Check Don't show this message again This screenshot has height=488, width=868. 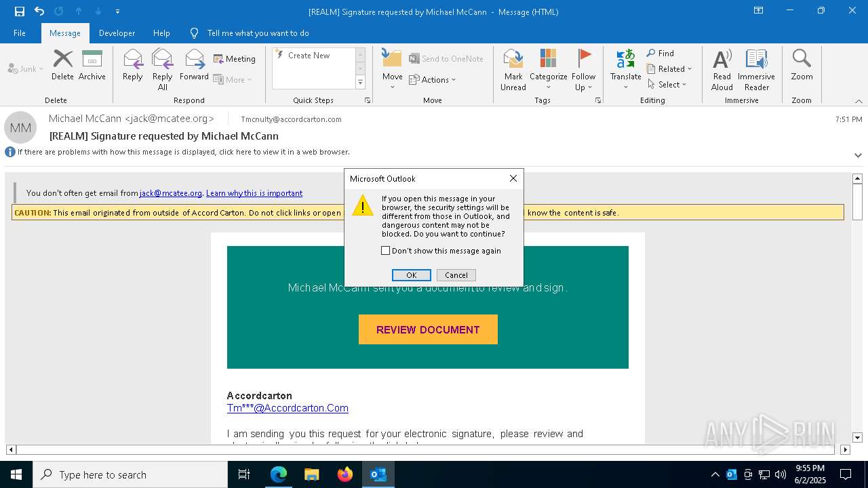pos(386,251)
